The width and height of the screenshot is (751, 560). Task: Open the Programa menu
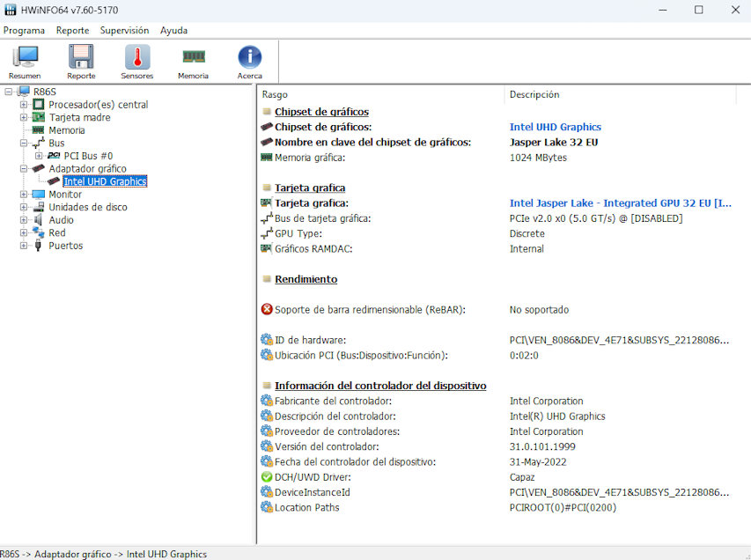[24, 30]
